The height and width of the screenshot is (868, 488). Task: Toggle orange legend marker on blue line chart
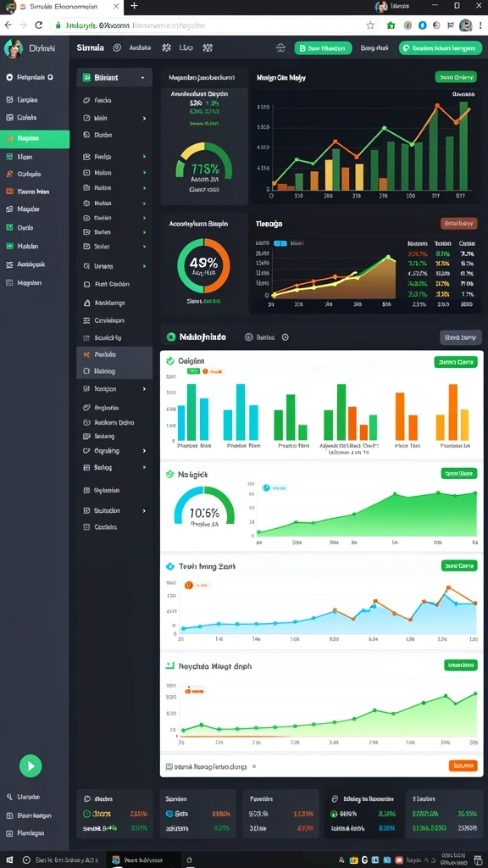tap(188, 585)
